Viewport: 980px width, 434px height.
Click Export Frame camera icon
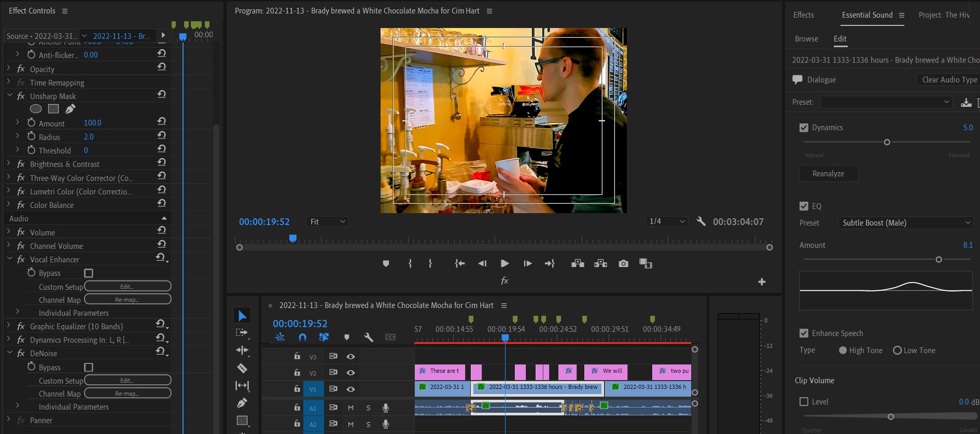pos(623,263)
